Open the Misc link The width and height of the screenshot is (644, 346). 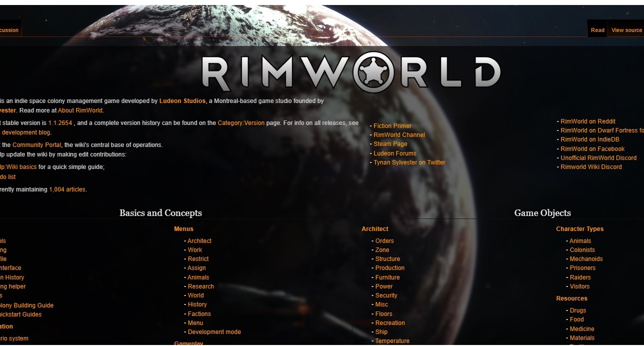381,304
